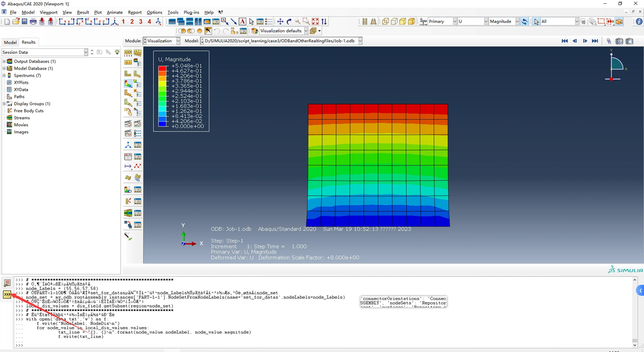Click the Plot Contours on Deformed Shape icon
Screen dimensions: 644x352
click(x=128, y=84)
